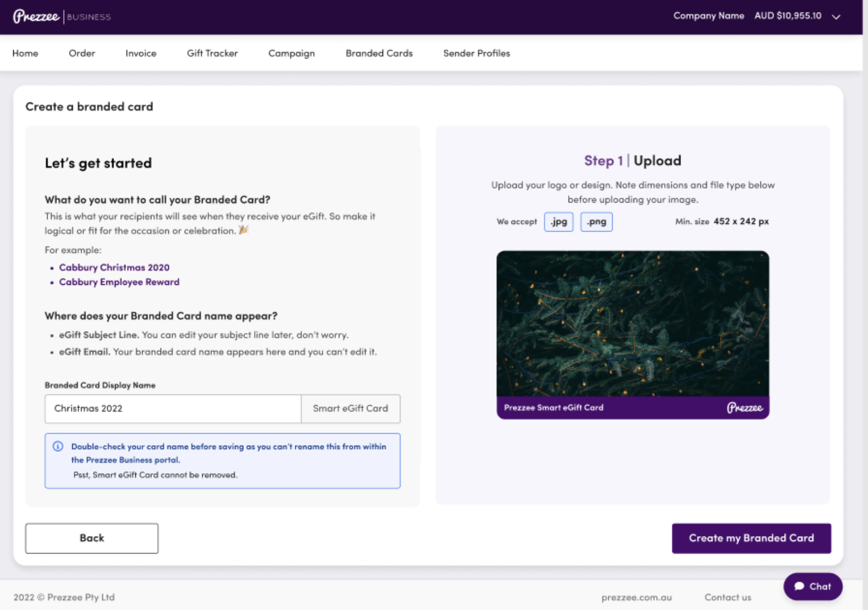The width and height of the screenshot is (868, 610).
Task: Click the AUD $10,955.10 balance
Action: 788,16
